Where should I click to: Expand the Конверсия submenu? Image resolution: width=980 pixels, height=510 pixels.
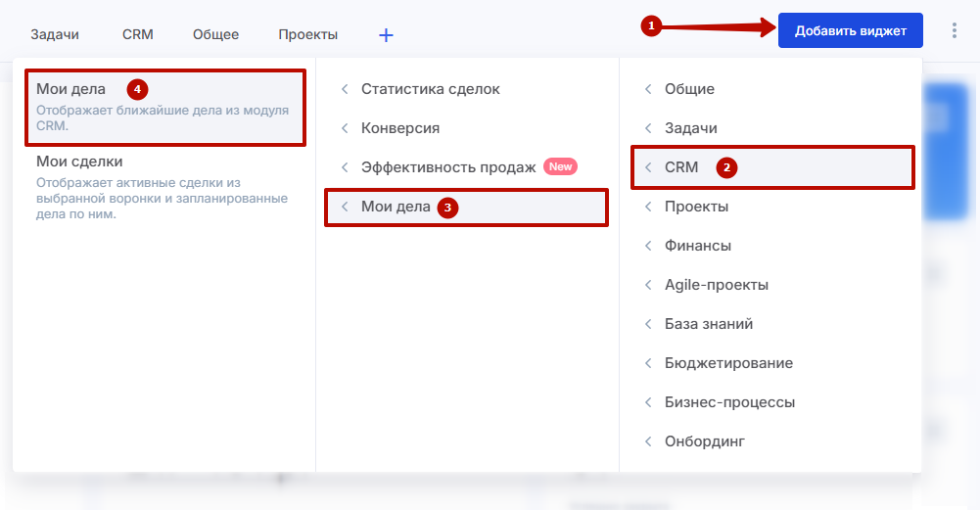pyautogui.click(x=399, y=128)
